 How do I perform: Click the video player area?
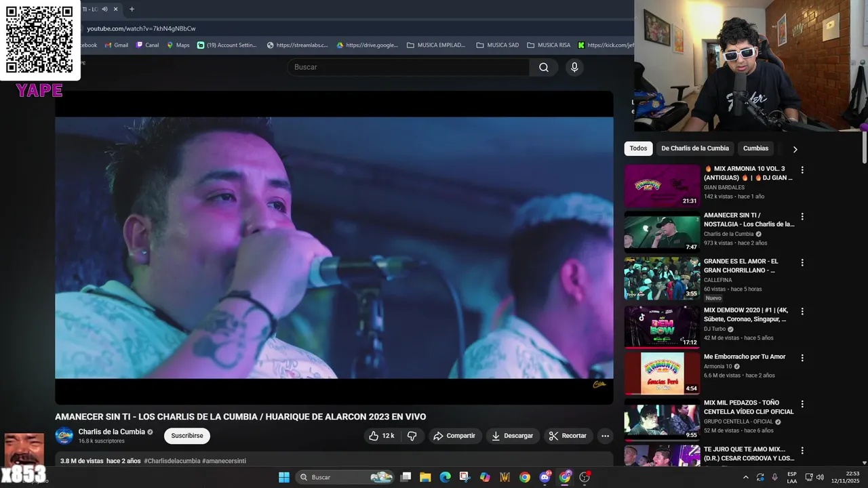[x=334, y=247]
